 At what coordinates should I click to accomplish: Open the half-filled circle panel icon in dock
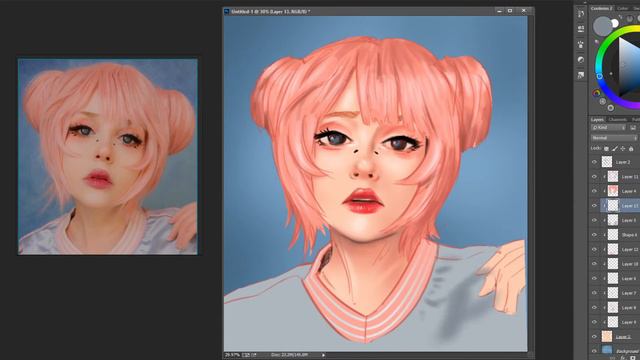[580, 60]
